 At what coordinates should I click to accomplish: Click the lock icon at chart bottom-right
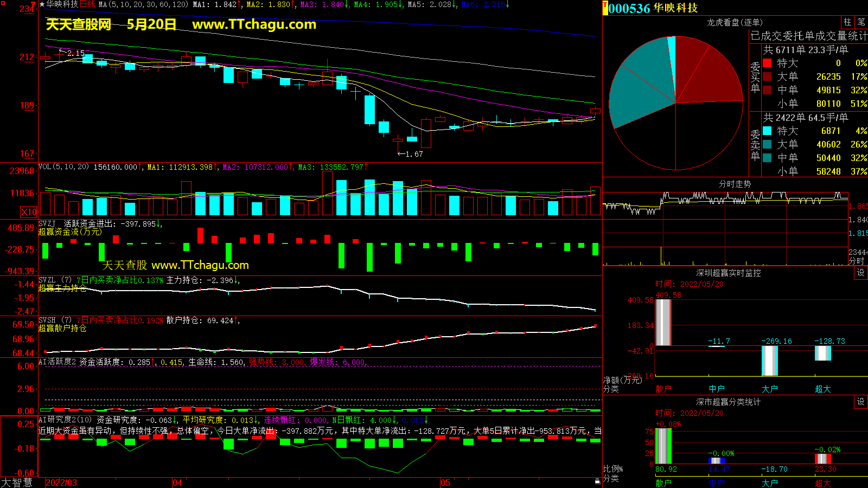pyautogui.click(x=597, y=480)
